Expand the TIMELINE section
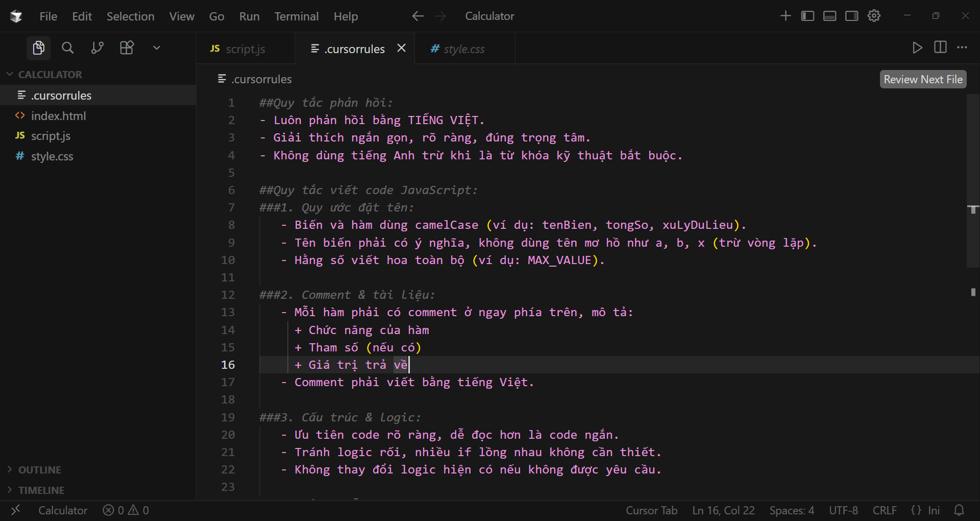This screenshot has height=521, width=980. pyautogui.click(x=41, y=490)
